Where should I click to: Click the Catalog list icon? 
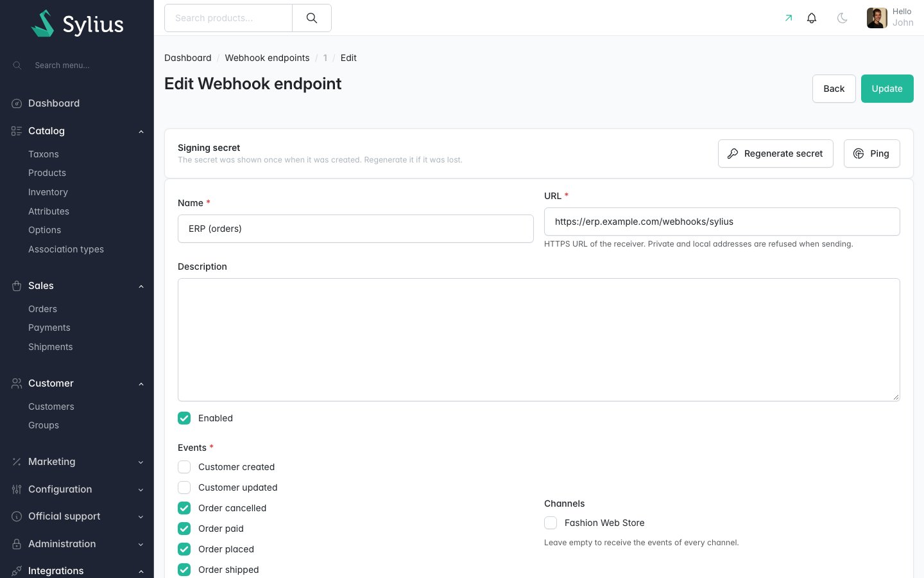(17, 131)
